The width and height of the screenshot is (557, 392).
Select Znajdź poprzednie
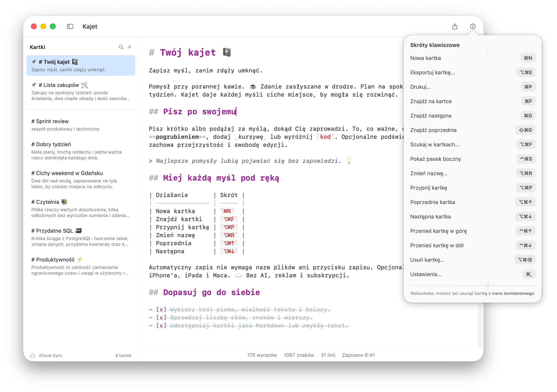pos(472,130)
